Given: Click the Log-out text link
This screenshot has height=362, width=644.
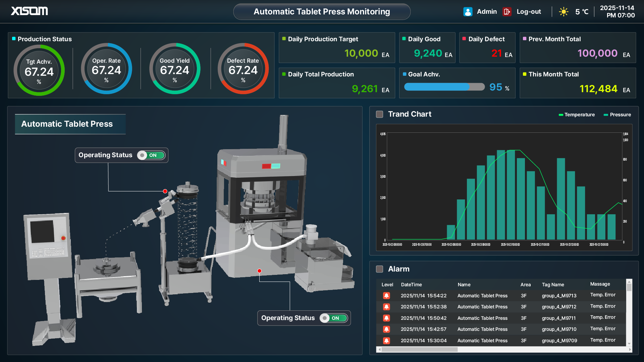Looking at the screenshot, I should (x=529, y=11).
